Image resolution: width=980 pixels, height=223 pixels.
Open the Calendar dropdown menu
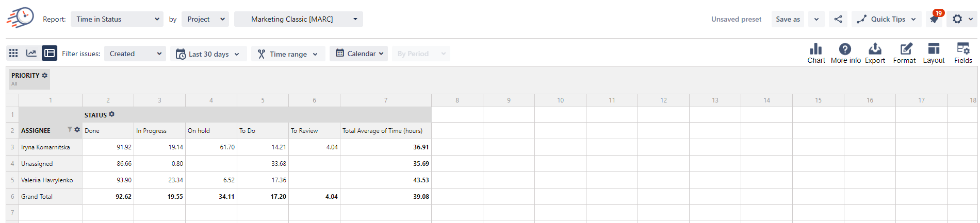point(359,54)
